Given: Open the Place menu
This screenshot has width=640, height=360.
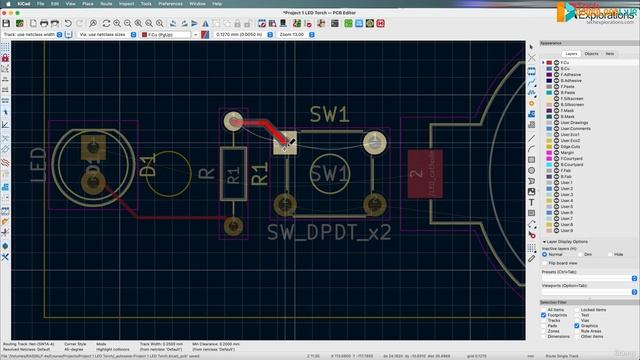Looking at the screenshot, I should (88, 4).
